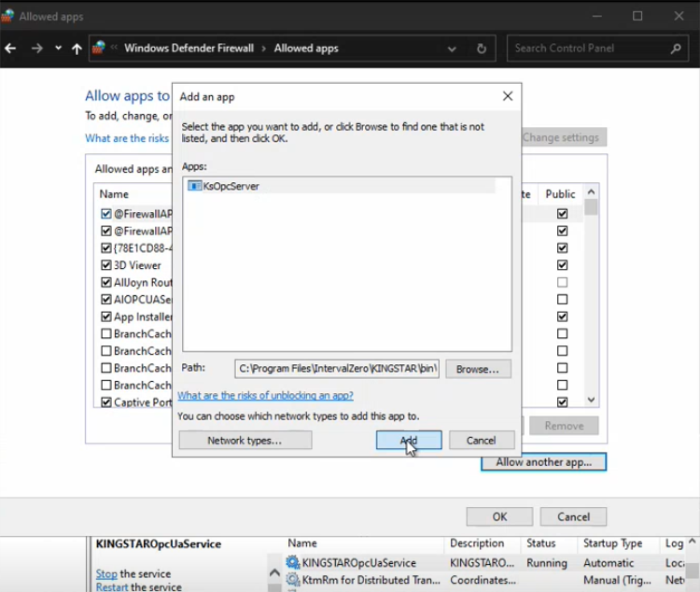Select Allowed apps breadcrumb
The height and width of the screenshot is (592, 700).
coord(306,49)
